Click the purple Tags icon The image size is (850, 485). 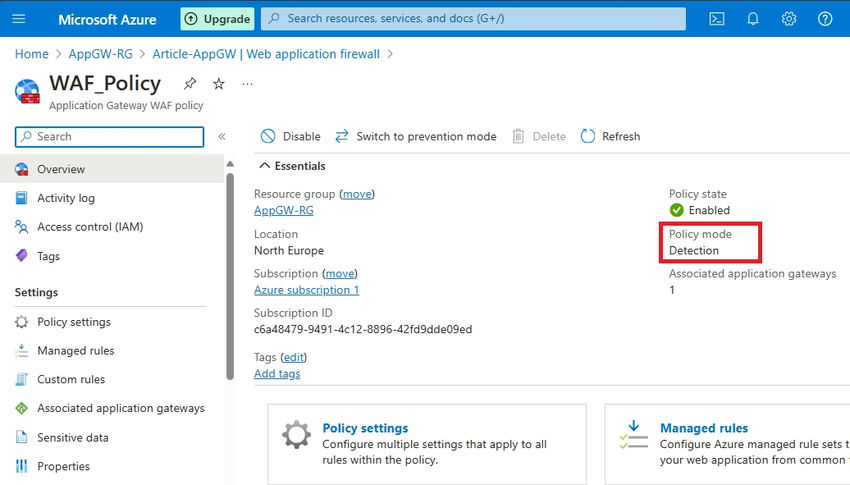click(x=22, y=256)
